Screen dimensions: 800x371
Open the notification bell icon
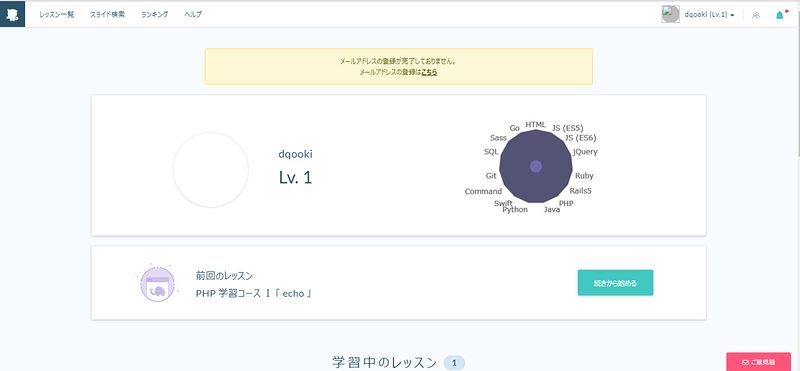tap(780, 15)
